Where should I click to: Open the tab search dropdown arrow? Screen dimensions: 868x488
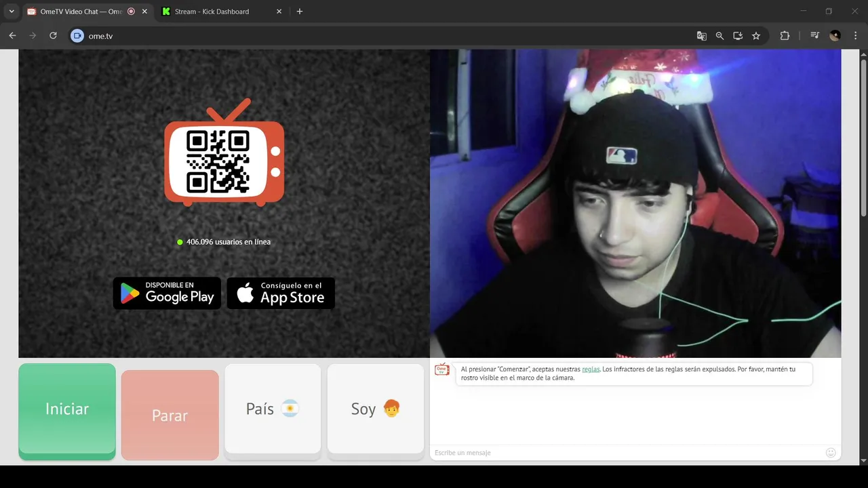(x=12, y=12)
